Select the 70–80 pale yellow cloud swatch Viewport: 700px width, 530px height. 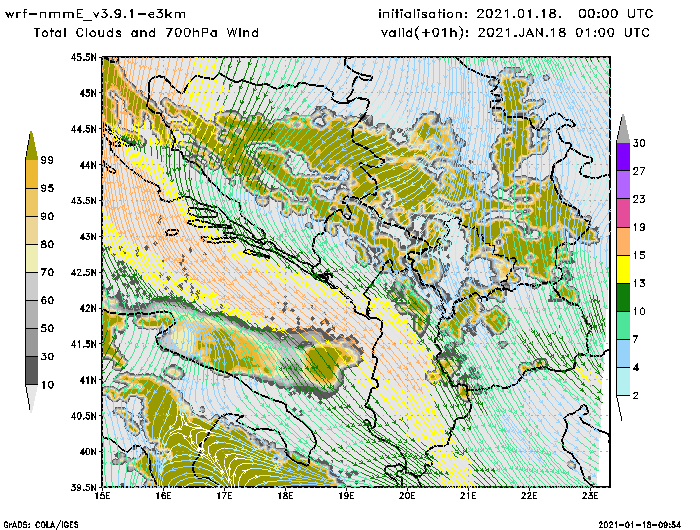pos(32,258)
